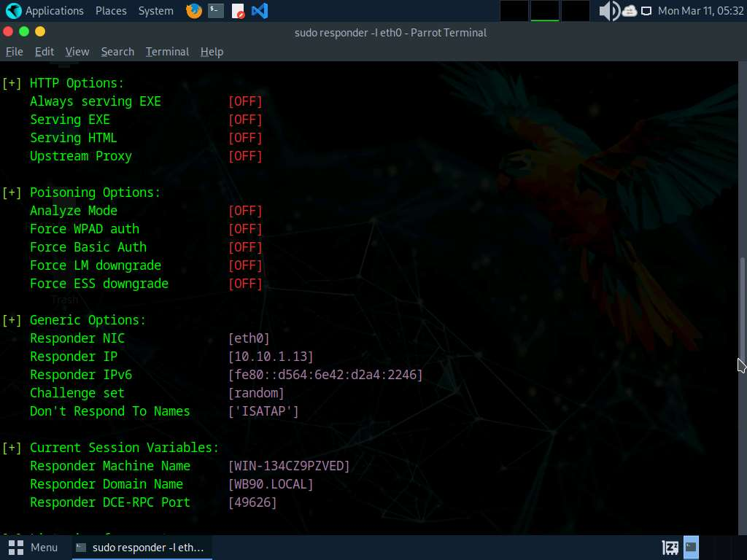Open the date and time clock
747x560 pixels.
click(700, 11)
